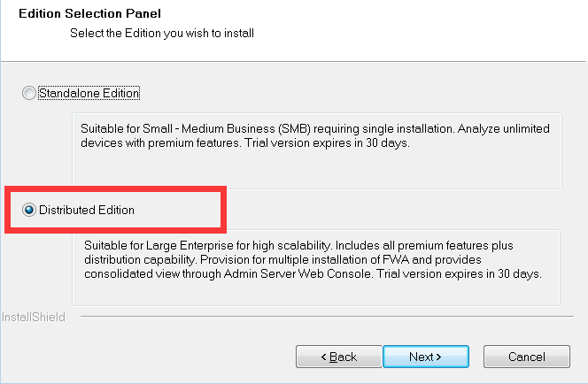Proceed with the Next button
The width and height of the screenshot is (588, 384).
pos(426,357)
